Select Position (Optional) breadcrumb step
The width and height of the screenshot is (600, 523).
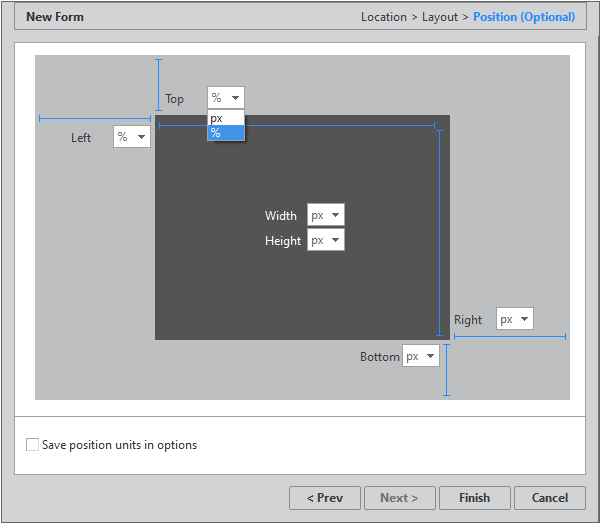point(524,17)
